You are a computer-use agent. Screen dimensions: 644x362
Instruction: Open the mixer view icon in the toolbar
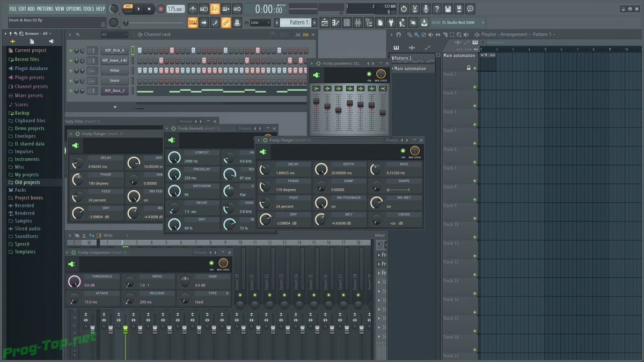(357, 23)
